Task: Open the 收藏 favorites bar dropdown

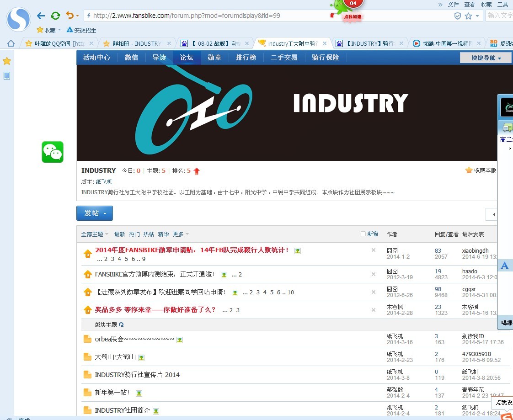Action: coord(59,30)
